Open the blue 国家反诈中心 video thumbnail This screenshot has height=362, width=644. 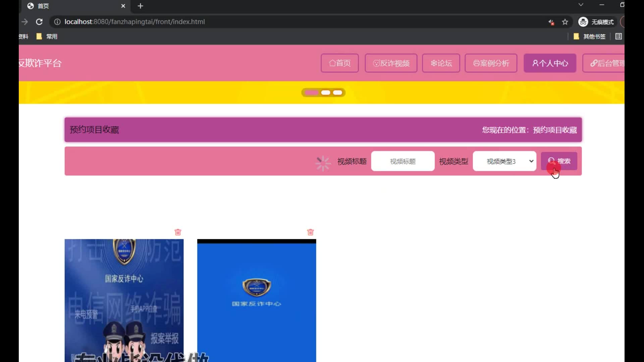click(257, 300)
